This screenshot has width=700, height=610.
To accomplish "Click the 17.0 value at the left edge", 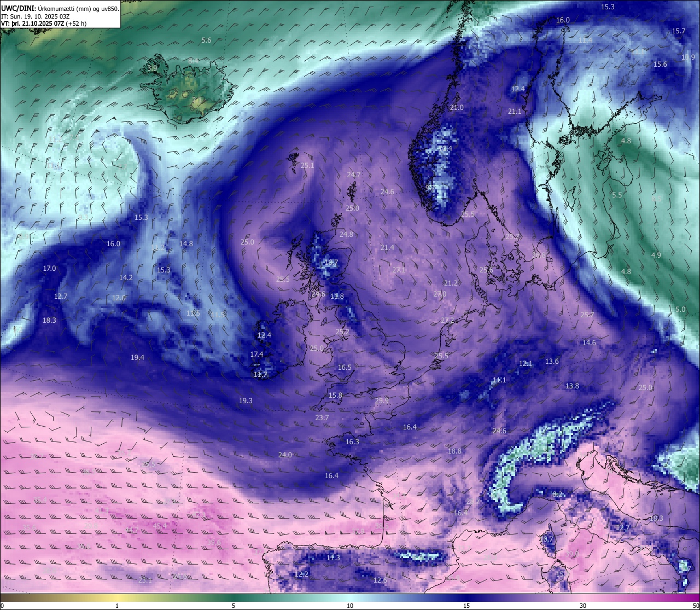I will click(49, 269).
